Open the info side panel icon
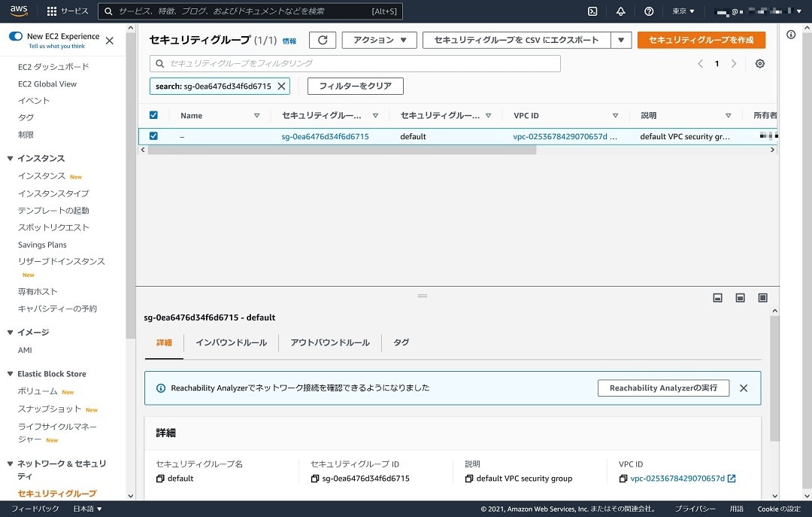This screenshot has width=812, height=517. (791, 34)
